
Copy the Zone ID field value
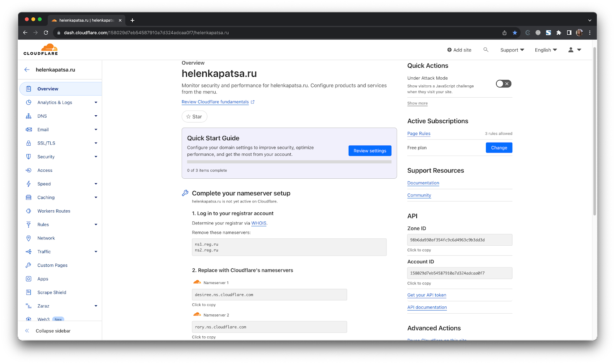[460, 240]
